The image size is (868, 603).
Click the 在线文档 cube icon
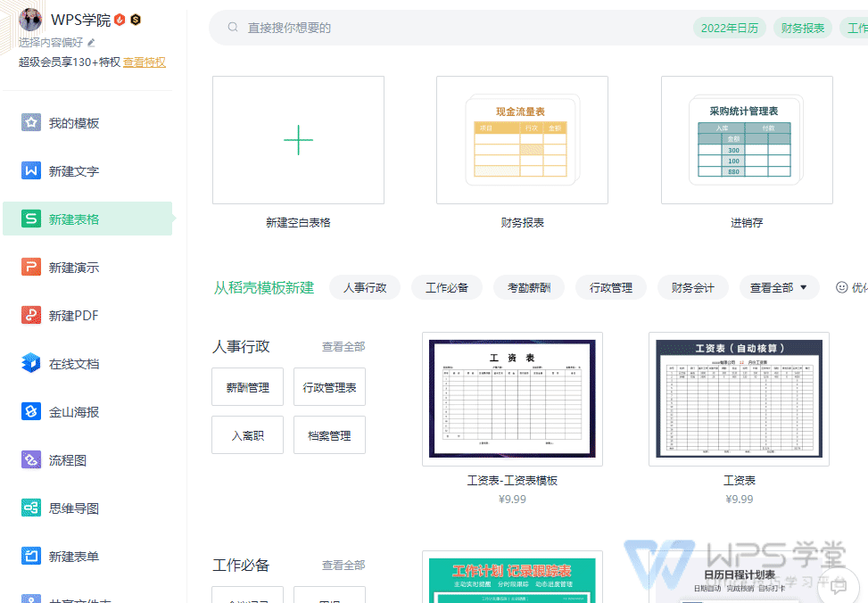(x=31, y=363)
